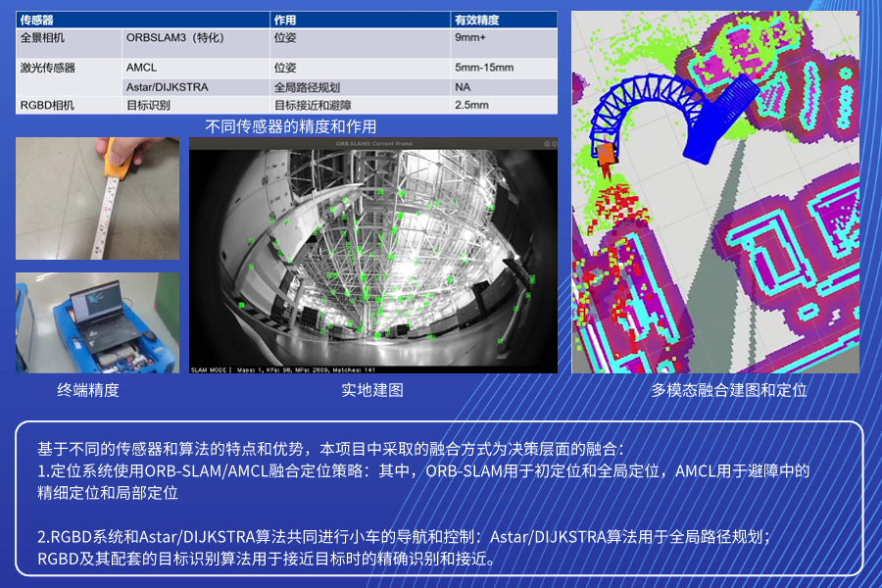882x588 pixels.
Task: Click the fisheye warehouse camera frame
Action: 372,255
